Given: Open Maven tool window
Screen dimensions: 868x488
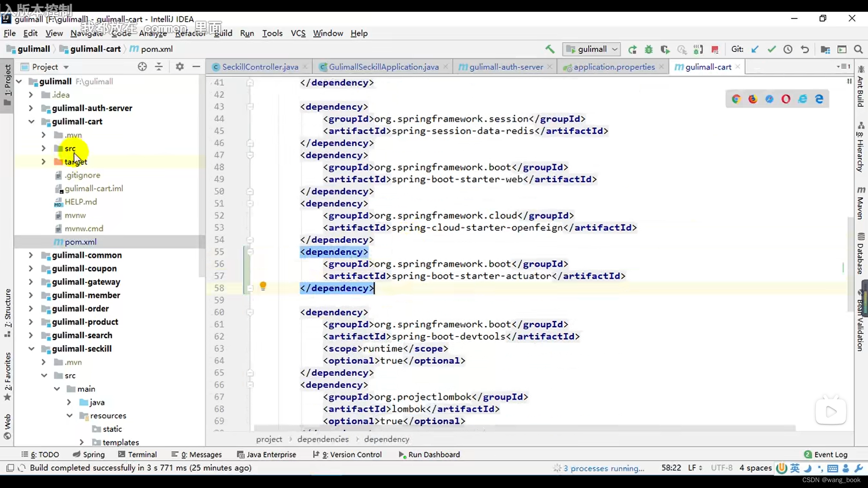Looking at the screenshot, I should (x=860, y=203).
